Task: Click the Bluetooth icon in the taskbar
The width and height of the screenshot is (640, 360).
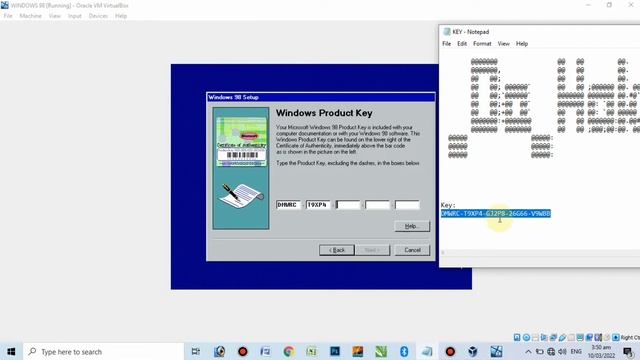Action: [x=404, y=351]
